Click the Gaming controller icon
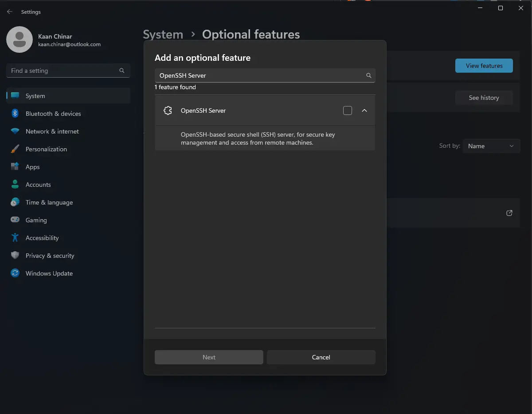Viewport: 532px width, 414px height. click(15, 220)
